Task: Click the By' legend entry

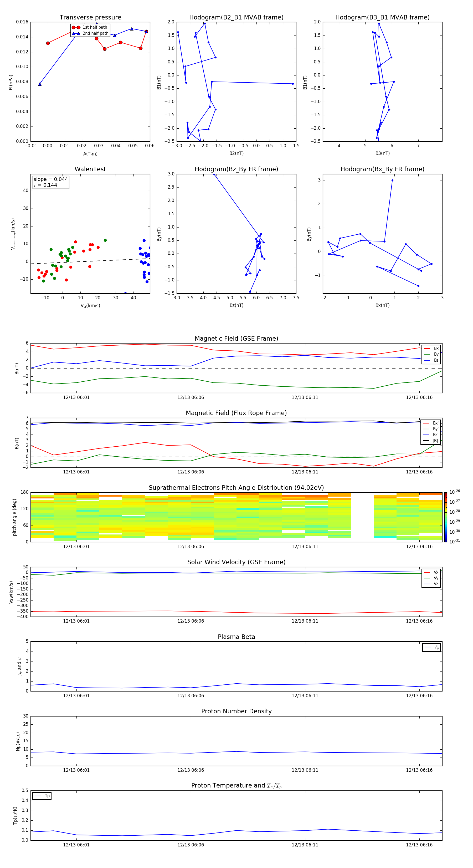Action: (431, 429)
